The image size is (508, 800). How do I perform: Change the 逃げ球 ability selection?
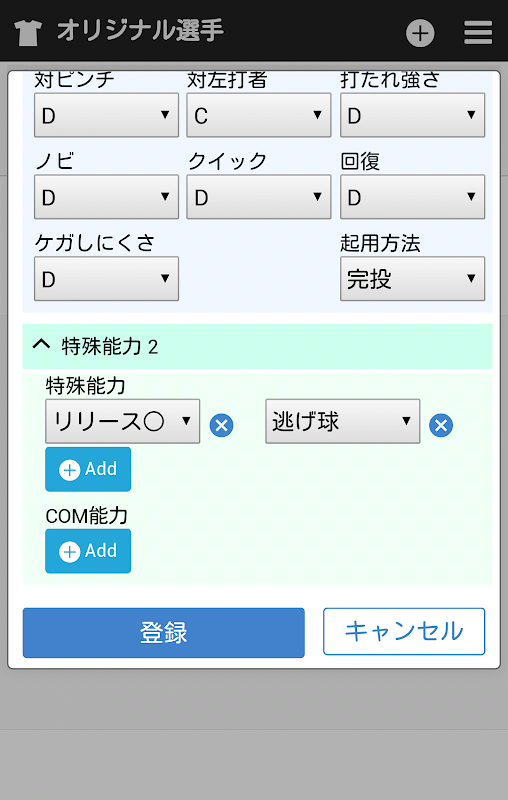[342, 421]
